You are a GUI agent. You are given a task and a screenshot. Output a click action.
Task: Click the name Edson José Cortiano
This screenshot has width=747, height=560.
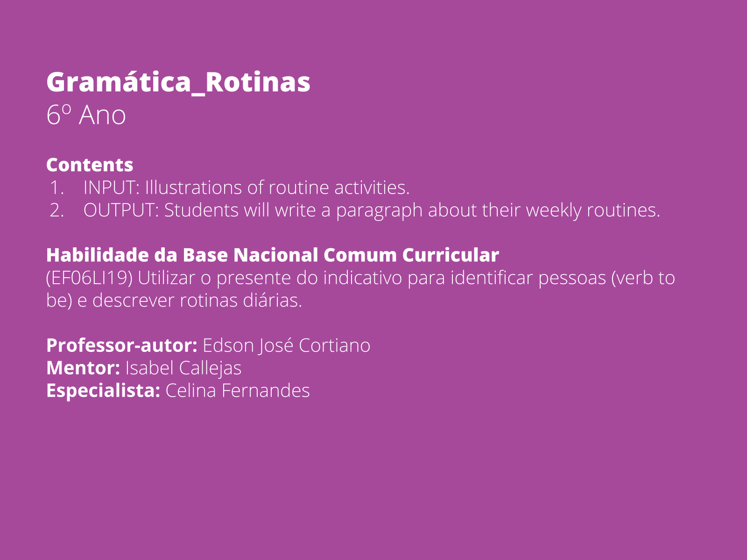tap(286, 346)
